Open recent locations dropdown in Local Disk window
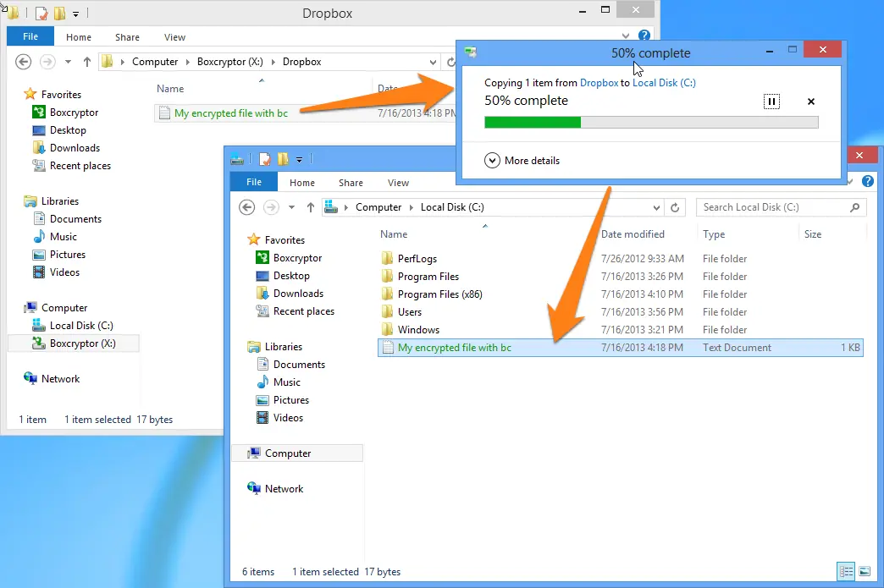The width and height of the screenshot is (884, 588). (291, 207)
